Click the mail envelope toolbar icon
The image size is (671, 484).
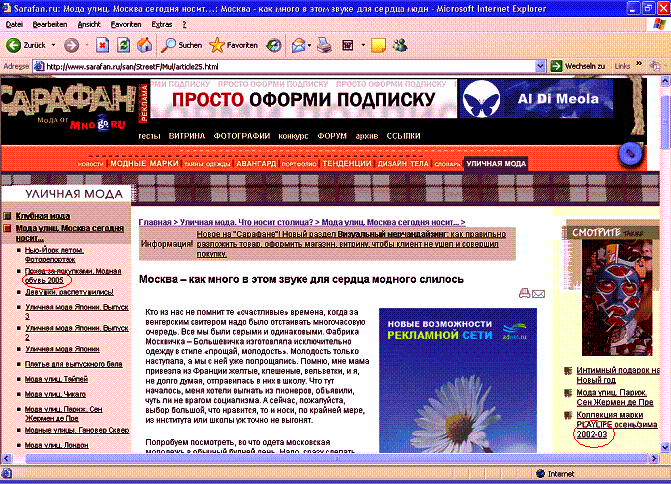[298, 45]
